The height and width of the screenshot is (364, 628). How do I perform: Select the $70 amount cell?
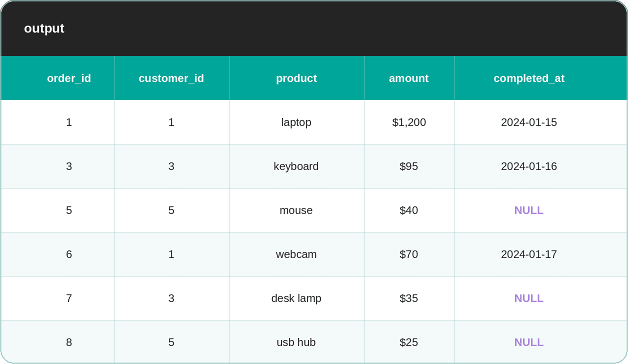click(x=409, y=254)
